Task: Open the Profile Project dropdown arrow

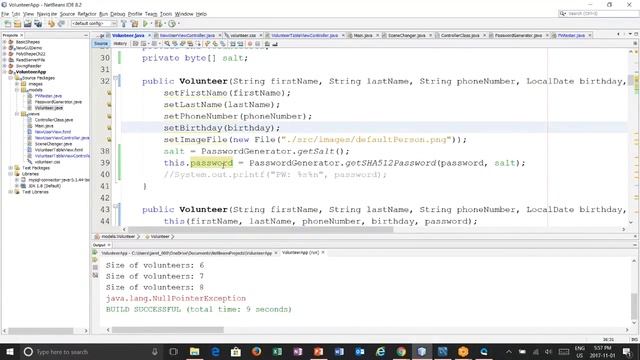Action: (178, 24)
